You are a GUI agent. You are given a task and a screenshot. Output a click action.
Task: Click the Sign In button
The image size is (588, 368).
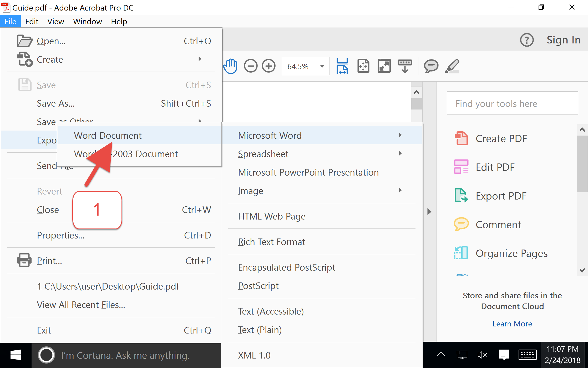(564, 40)
